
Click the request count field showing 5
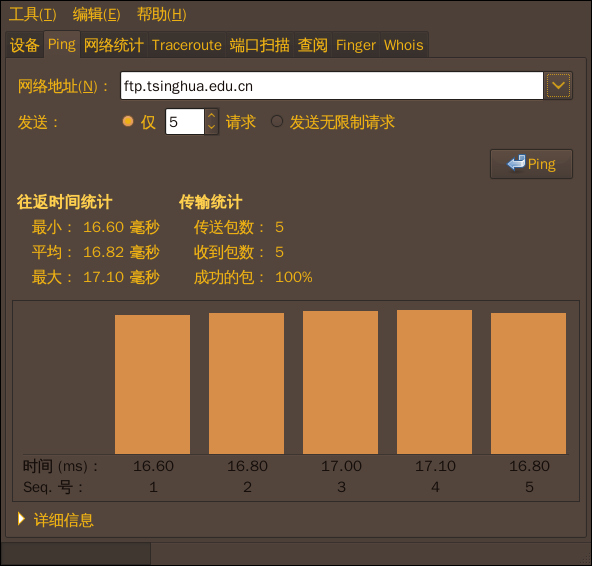(185, 122)
